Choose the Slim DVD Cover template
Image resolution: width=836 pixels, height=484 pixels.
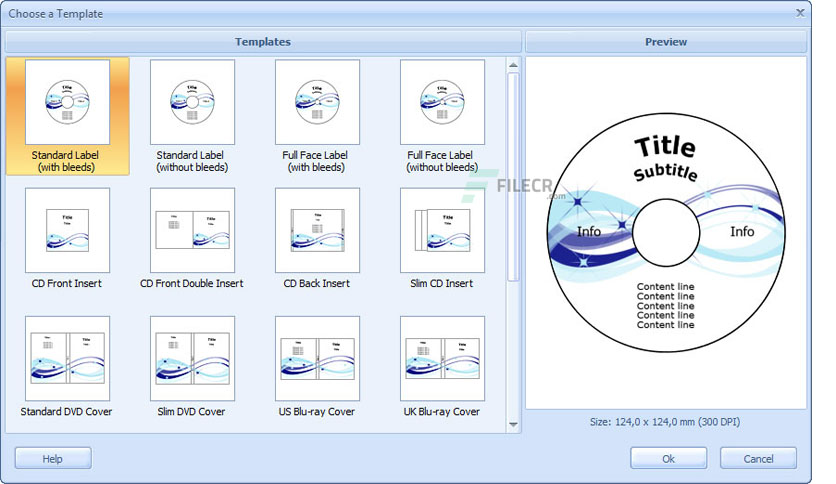coord(192,367)
